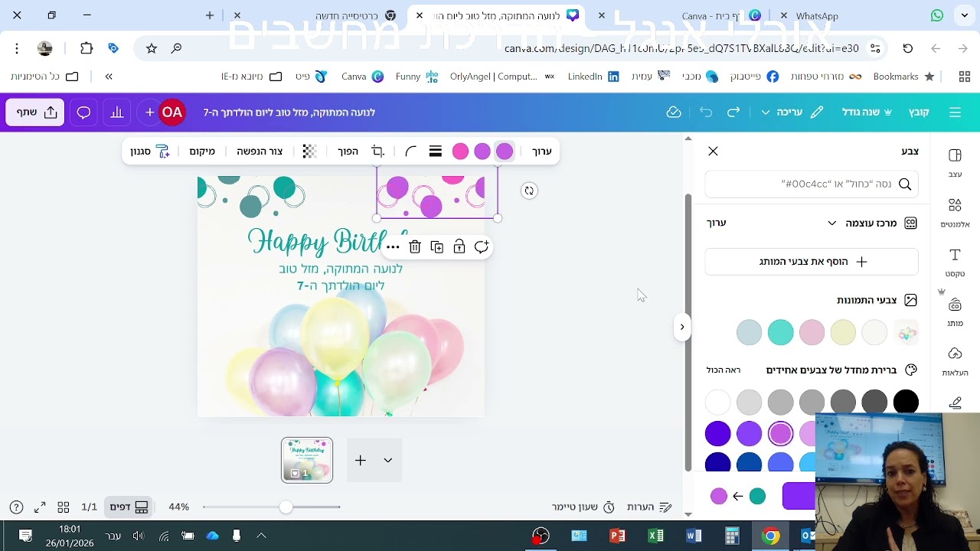Expand the brand kit name dropdown

pos(832,223)
